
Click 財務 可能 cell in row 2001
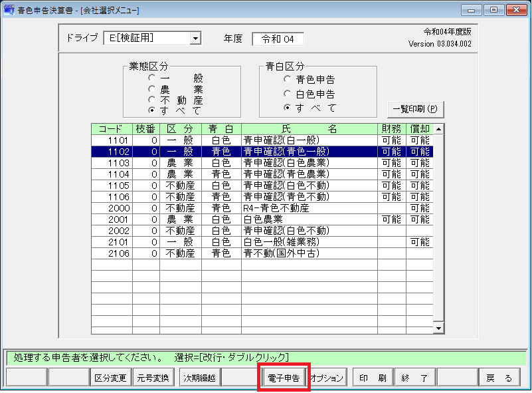[392, 219]
